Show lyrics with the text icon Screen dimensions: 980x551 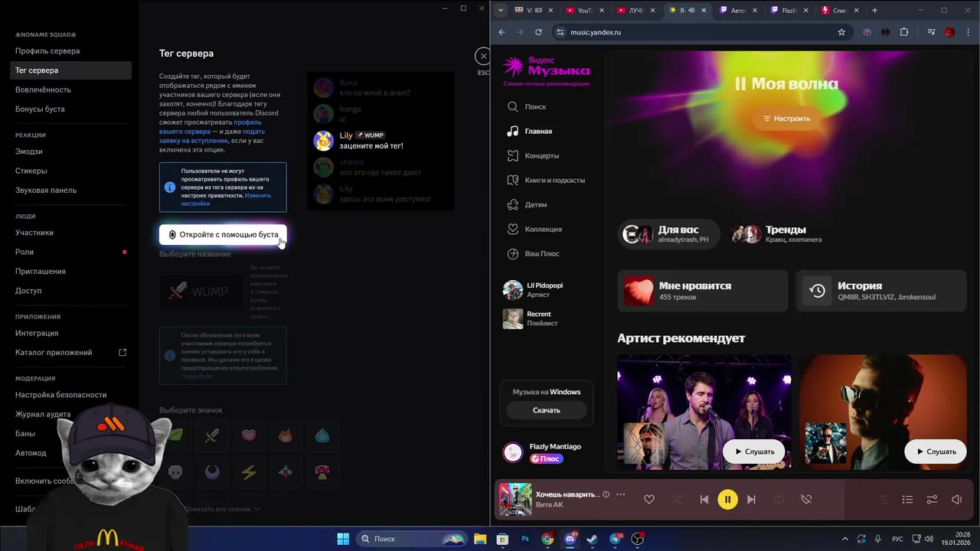[883, 500]
